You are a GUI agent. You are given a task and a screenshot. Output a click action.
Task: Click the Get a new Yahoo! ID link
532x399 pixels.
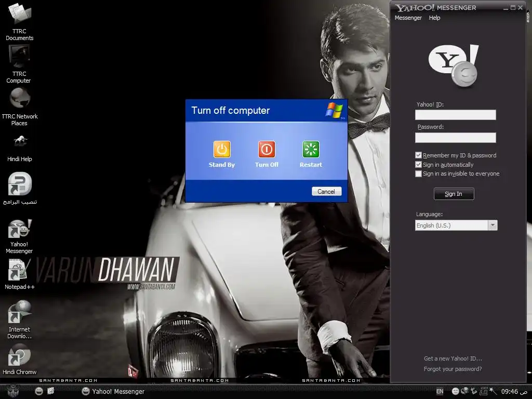tap(453, 358)
